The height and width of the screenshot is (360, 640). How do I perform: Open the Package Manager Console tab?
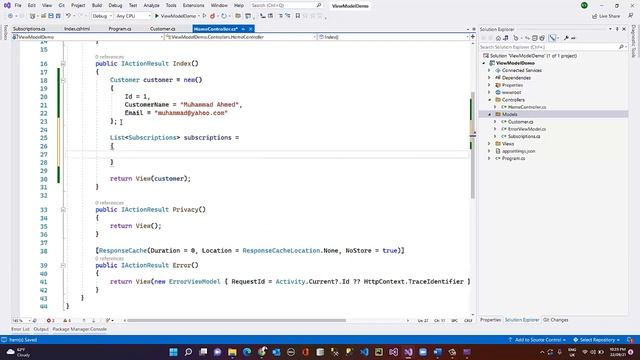[80, 329]
